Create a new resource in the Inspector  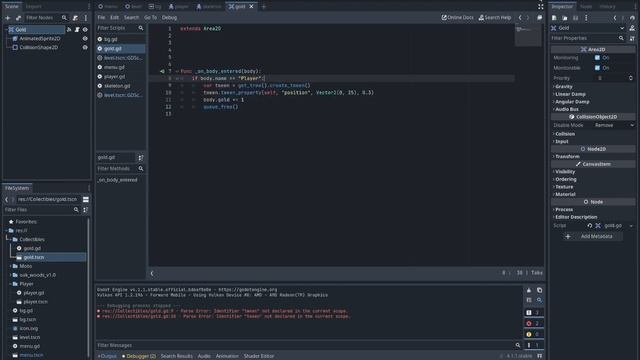(554, 18)
